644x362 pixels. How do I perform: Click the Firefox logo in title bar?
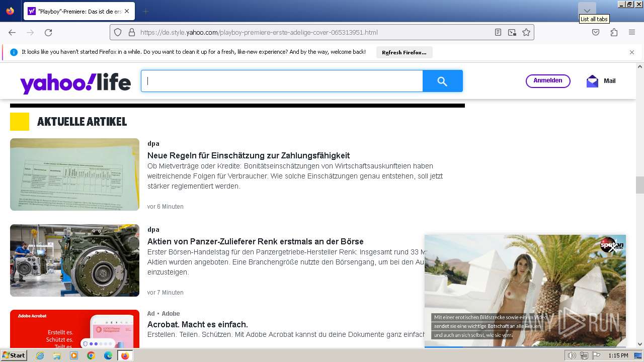tap(10, 11)
